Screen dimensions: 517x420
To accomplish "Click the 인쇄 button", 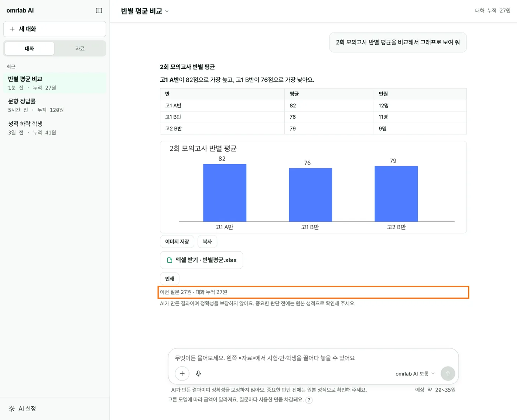I will pos(170,279).
